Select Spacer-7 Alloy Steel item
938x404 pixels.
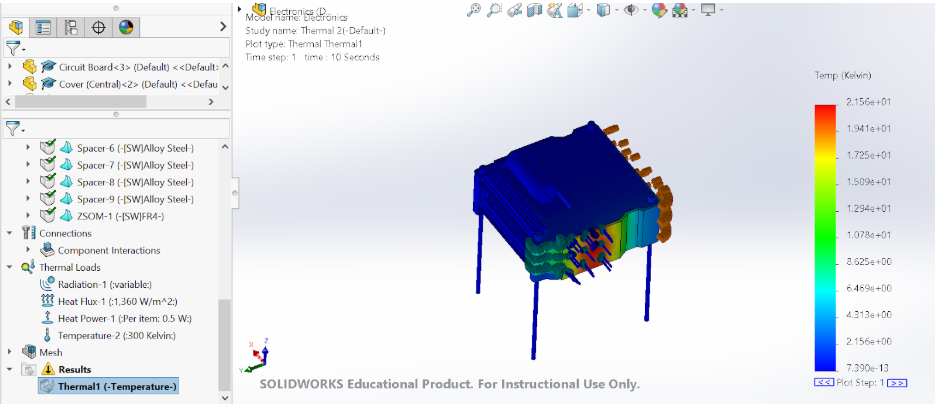point(135,165)
